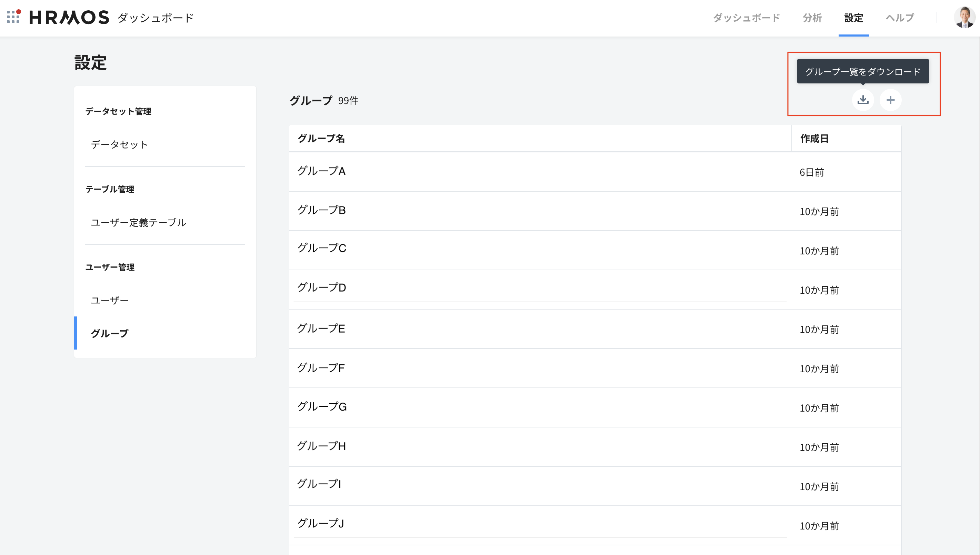Click the HRMOS logo
The image size is (980, 555).
pos(69,18)
